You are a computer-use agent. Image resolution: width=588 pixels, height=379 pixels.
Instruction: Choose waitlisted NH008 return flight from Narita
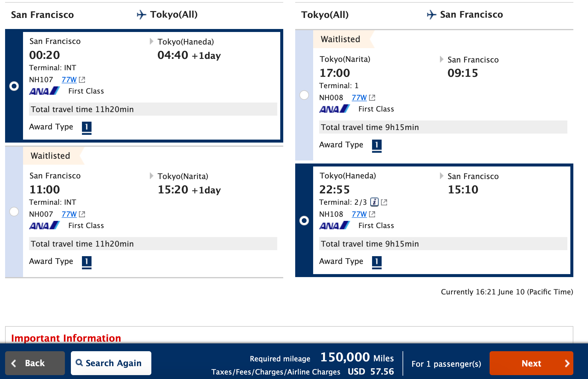point(304,95)
